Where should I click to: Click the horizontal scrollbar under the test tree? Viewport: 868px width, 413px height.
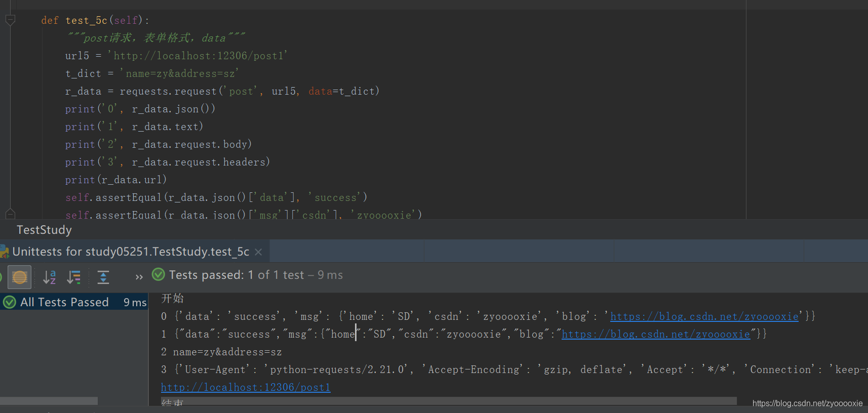click(49, 401)
